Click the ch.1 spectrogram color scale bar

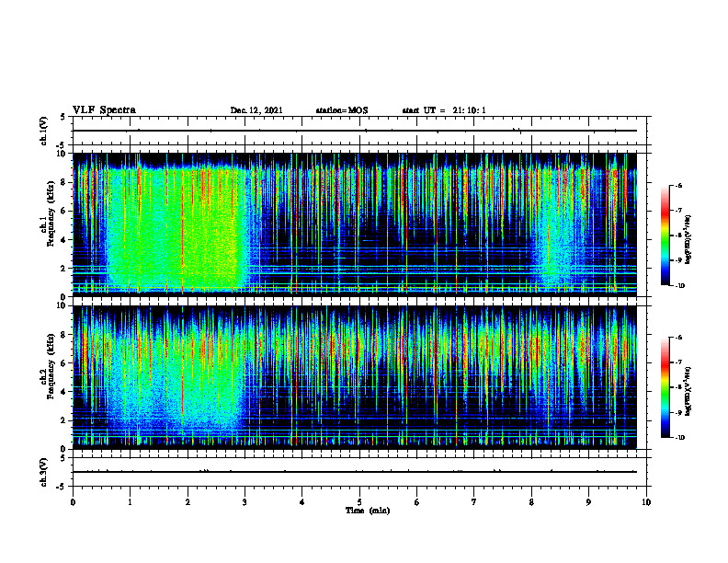click(x=665, y=236)
